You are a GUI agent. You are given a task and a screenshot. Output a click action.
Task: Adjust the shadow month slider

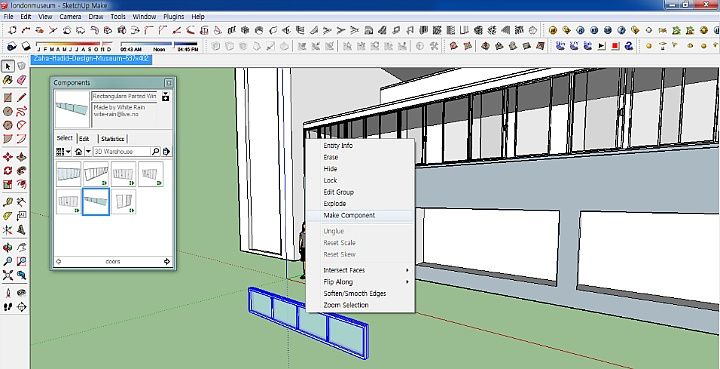point(74,46)
